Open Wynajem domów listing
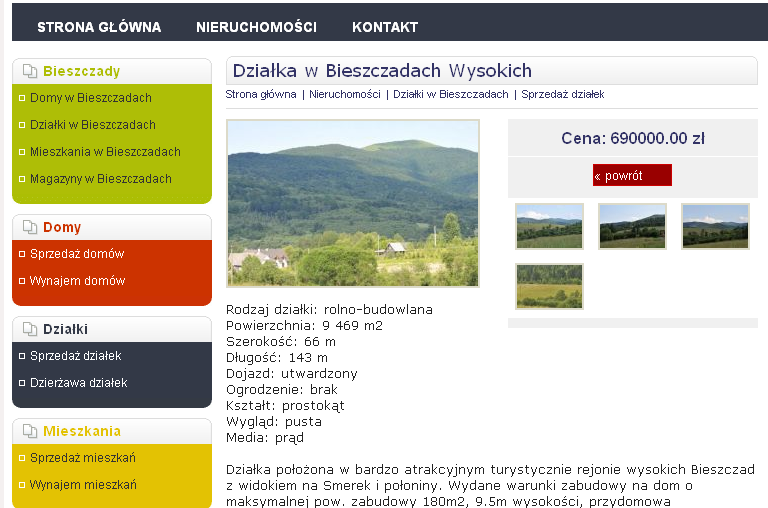Image resolution: width=768 pixels, height=508 pixels. (x=77, y=281)
